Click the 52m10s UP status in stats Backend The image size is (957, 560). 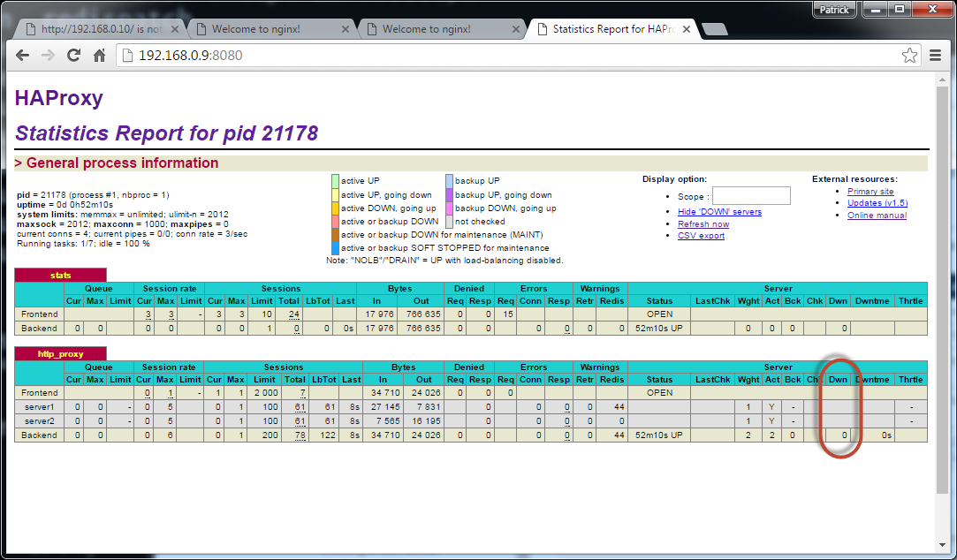tap(659, 329)
